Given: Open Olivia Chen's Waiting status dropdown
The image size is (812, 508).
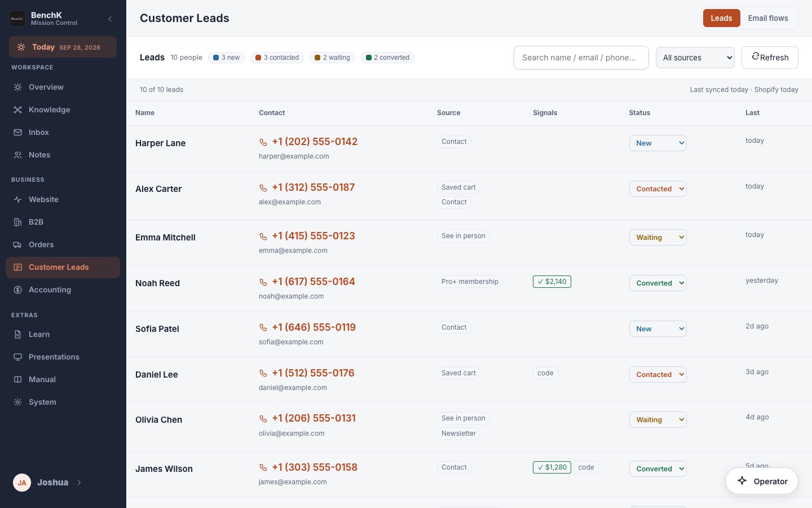Looking at the screenshot, I should [x=658, y=420].
